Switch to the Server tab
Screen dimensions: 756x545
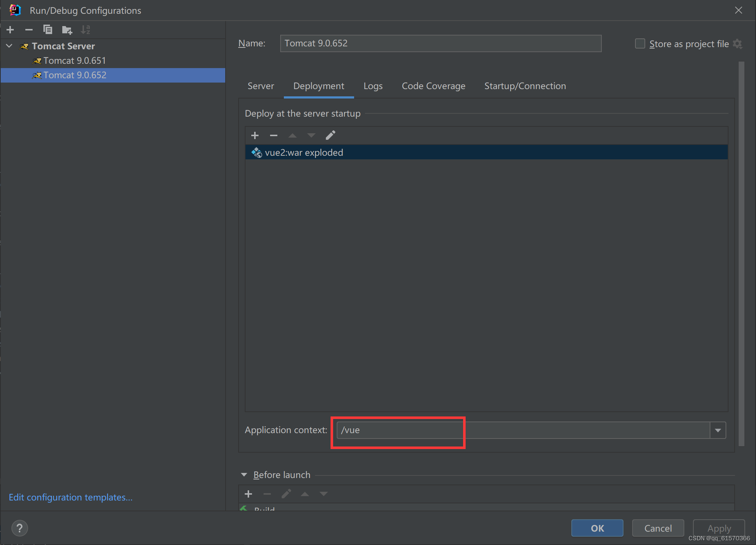click(261, 86)
